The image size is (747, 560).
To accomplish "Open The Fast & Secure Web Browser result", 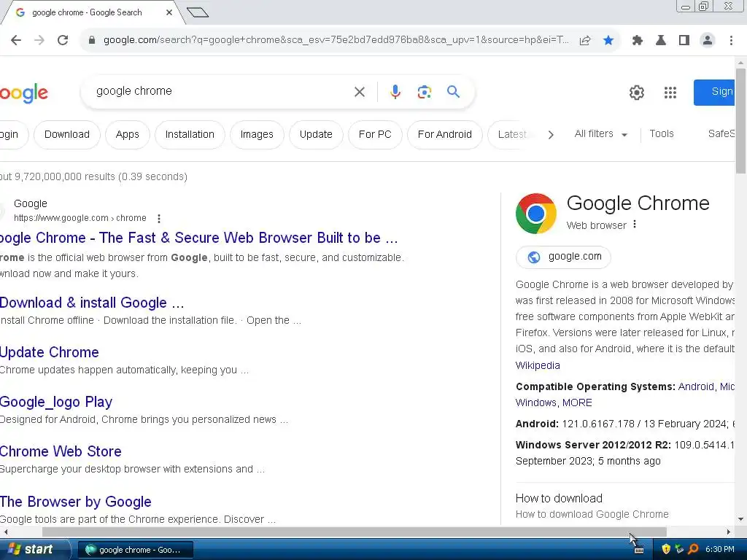I will pyautogui.click(x=198, y=238).
